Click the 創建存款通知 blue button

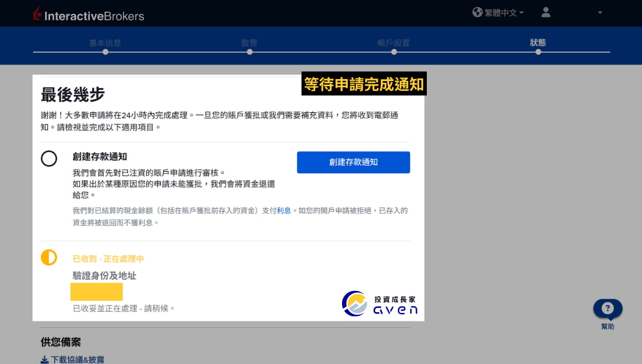[x=353, y=162]
